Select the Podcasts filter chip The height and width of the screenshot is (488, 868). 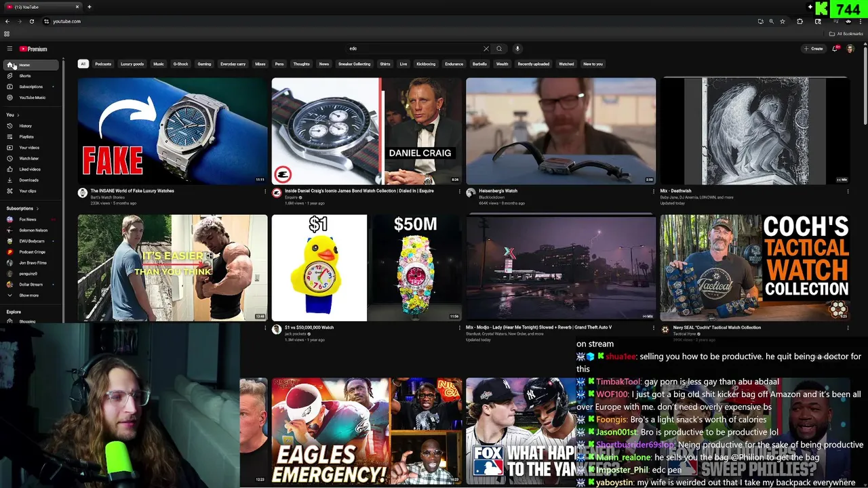tap(103, 64)
